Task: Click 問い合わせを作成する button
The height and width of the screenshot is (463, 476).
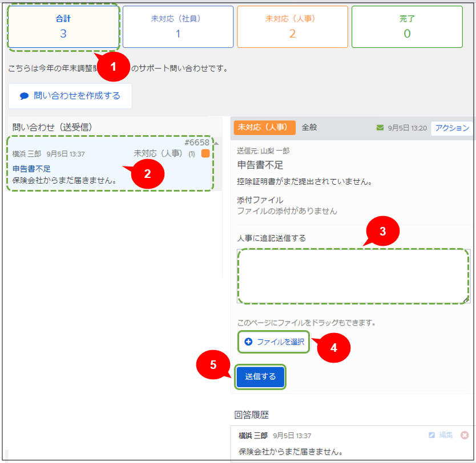Action: [x=70, y=96]
